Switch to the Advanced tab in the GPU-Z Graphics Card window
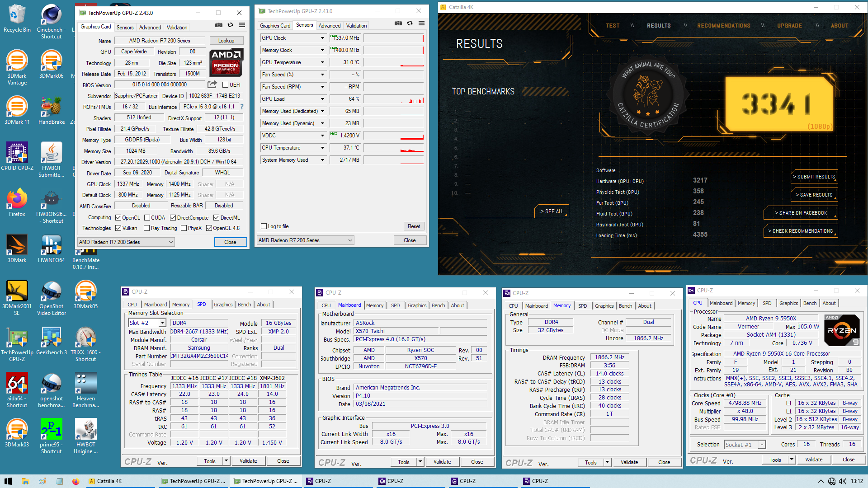The image size is (868, 488). pos(150,28)
